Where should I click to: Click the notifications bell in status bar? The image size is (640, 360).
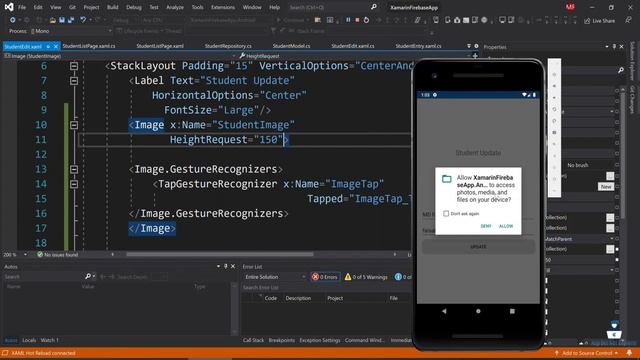click(x=629, y=353)
